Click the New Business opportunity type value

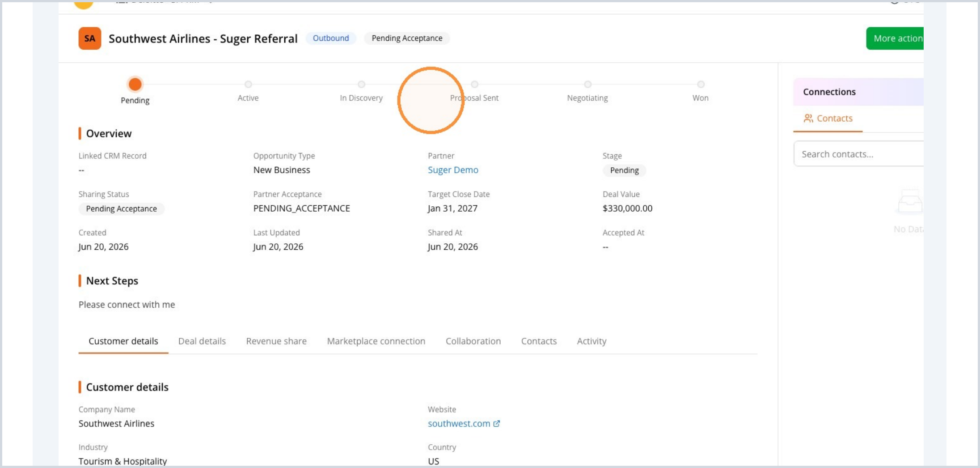[282, 170]
